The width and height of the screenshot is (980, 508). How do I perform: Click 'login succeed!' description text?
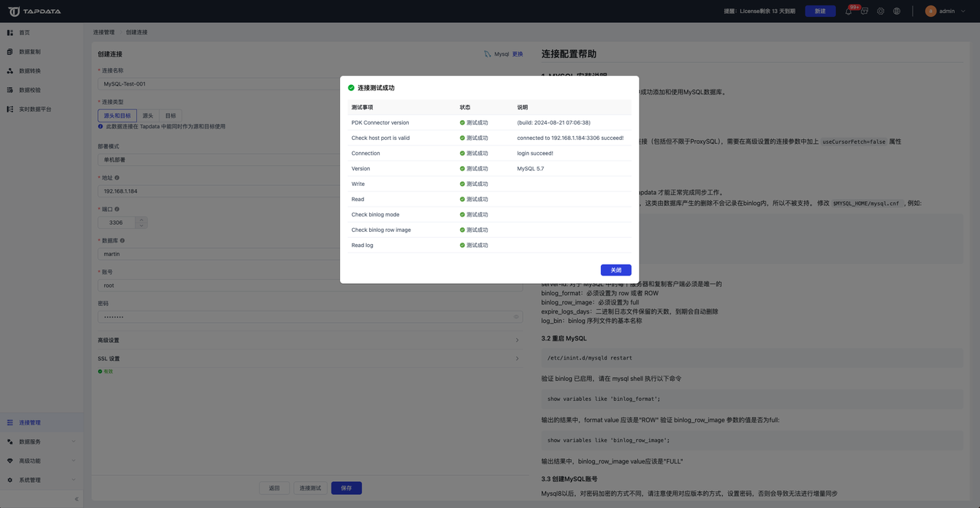click(x=535, y=153)
